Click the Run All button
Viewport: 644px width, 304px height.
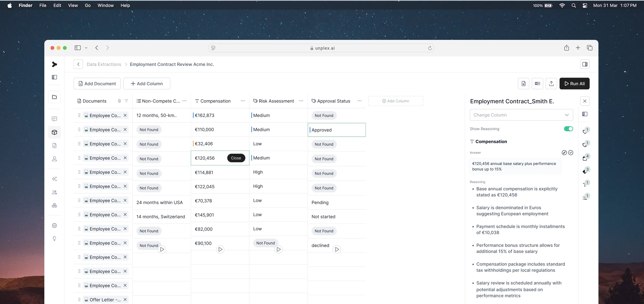pyautogui.click(x=574, y=84)
